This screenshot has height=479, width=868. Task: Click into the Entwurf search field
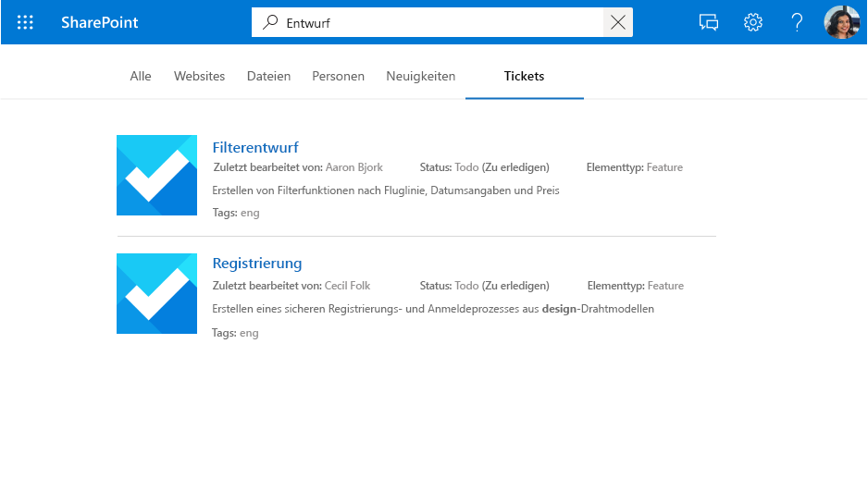tap(442, 22)
